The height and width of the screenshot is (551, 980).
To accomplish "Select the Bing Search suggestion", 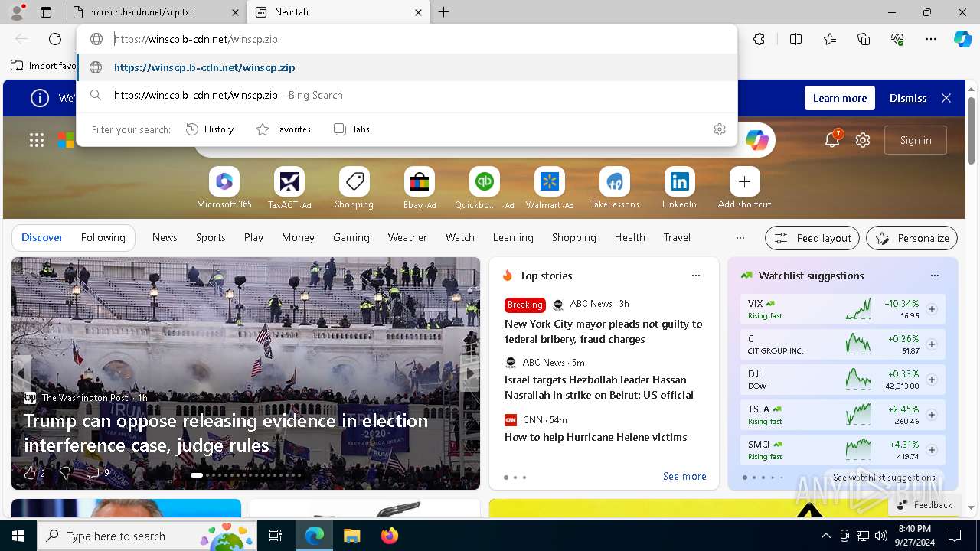I will [407, 95].
